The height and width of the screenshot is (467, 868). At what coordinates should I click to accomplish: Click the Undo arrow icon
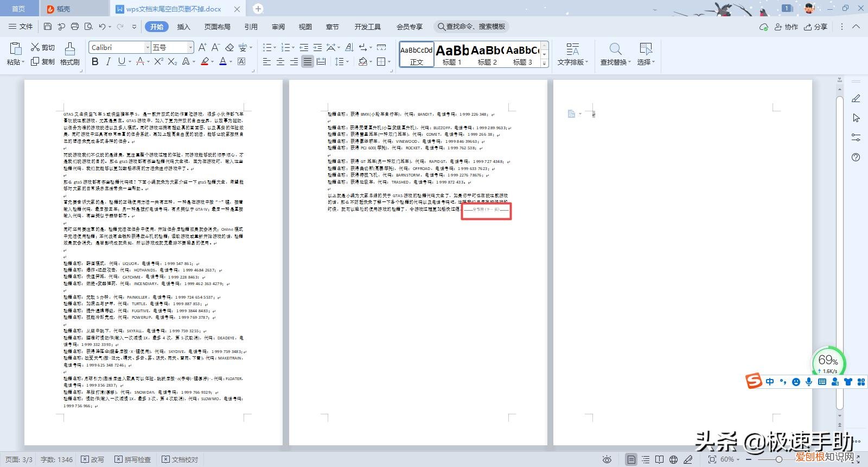102,27
